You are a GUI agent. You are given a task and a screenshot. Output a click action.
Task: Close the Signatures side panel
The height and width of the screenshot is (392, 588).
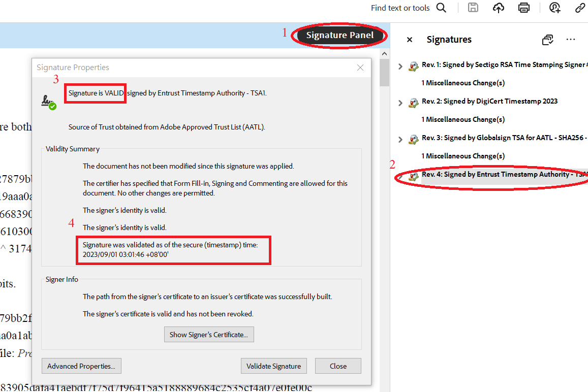pos(410,39)
